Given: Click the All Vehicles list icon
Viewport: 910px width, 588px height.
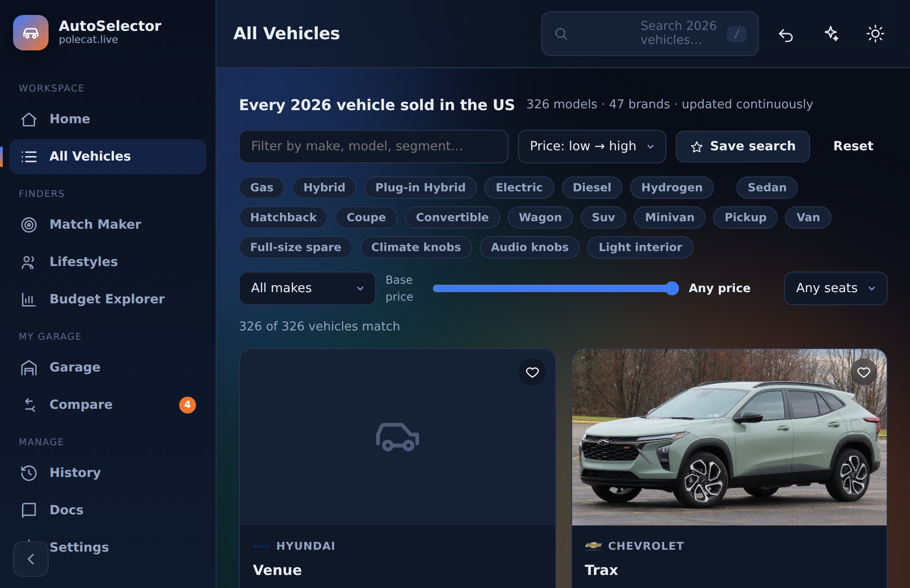Looking at the screenshot, I should pyautogui.click(x=29, y=156).
